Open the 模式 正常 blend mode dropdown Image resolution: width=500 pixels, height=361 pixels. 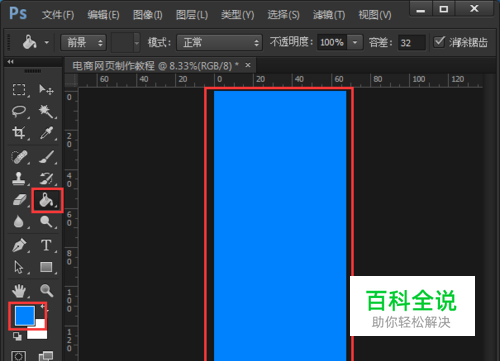(x=219, y=43)
